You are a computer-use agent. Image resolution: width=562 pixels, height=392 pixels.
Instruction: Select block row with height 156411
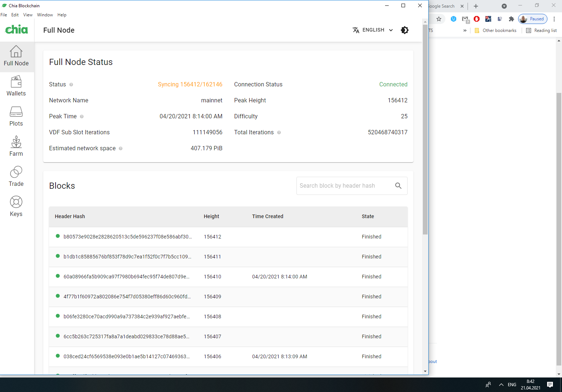[228, 257]
